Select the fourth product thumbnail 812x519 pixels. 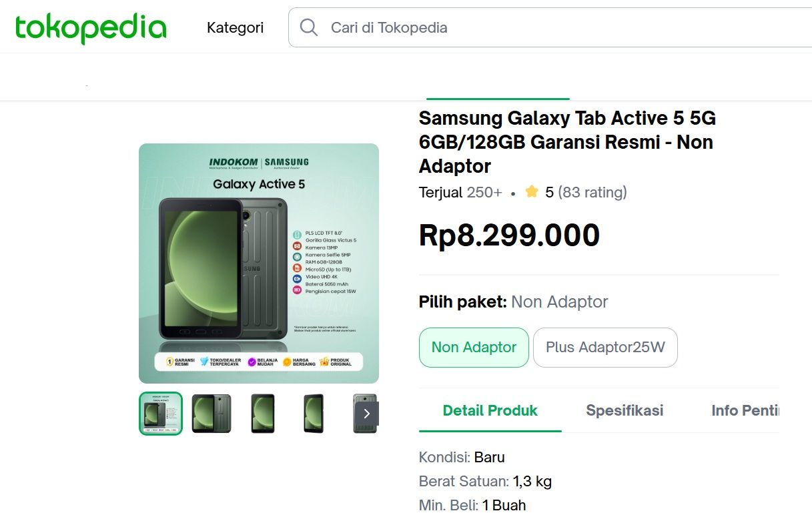pyautogui.click(x=314, y=414)
